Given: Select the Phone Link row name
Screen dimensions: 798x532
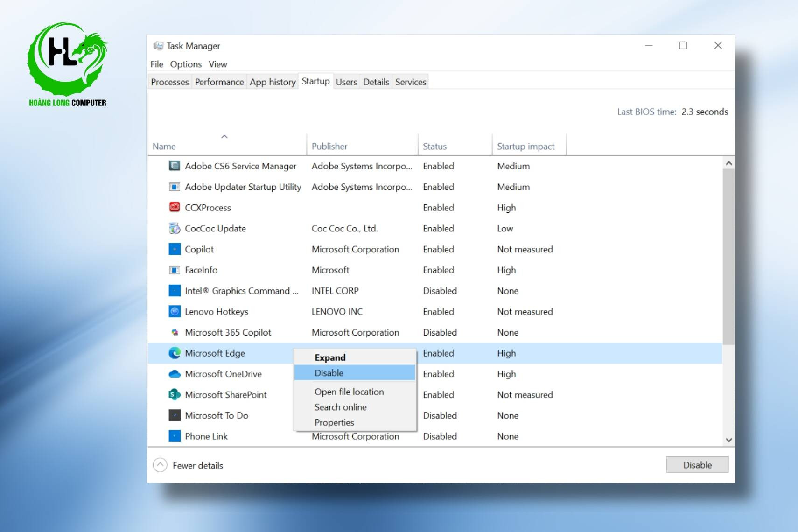Looking at the screenshot, I should pos(206,436).
